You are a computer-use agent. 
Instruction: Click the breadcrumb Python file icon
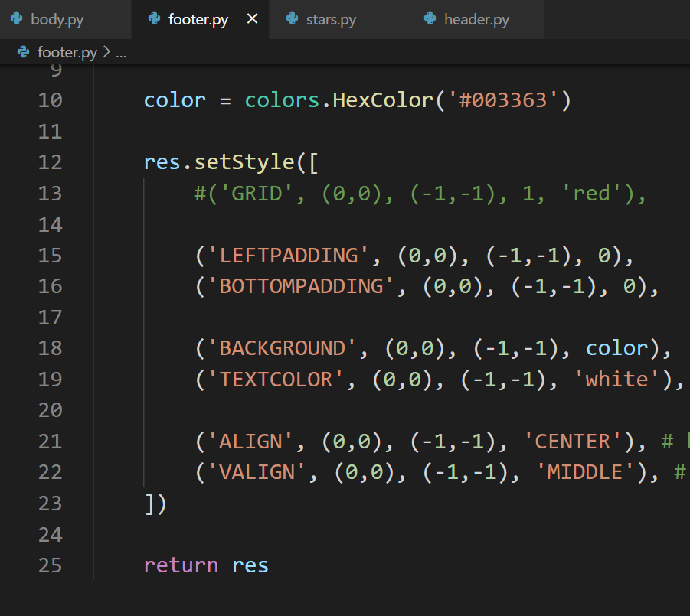(24, 53)
